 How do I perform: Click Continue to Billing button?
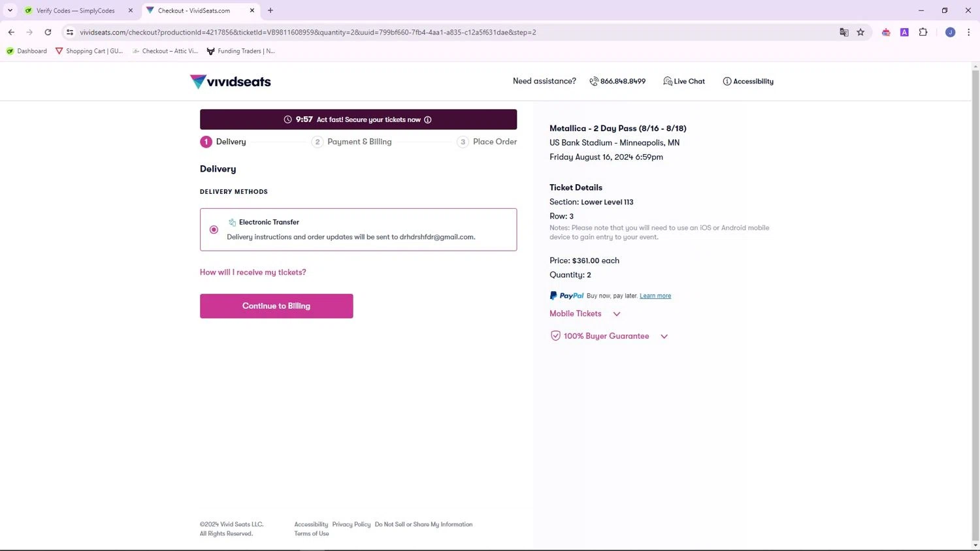click(276, 306)
